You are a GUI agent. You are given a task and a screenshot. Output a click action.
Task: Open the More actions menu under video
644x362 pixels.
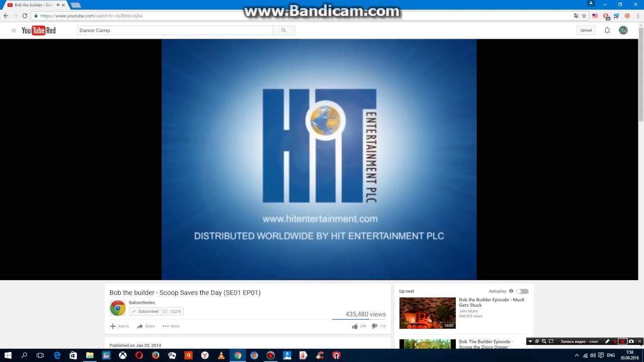click(x=171, y=326)
